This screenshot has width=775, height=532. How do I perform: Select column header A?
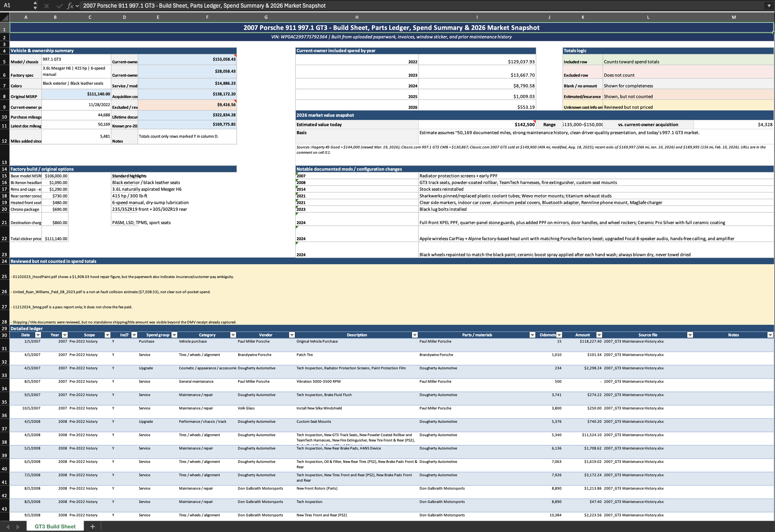pos(26,17)
